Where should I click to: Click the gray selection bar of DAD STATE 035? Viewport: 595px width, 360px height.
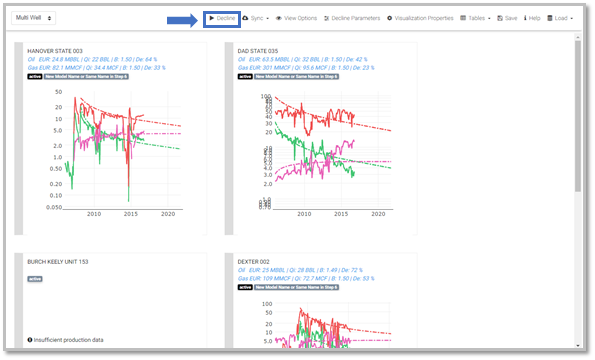(229, 139)
